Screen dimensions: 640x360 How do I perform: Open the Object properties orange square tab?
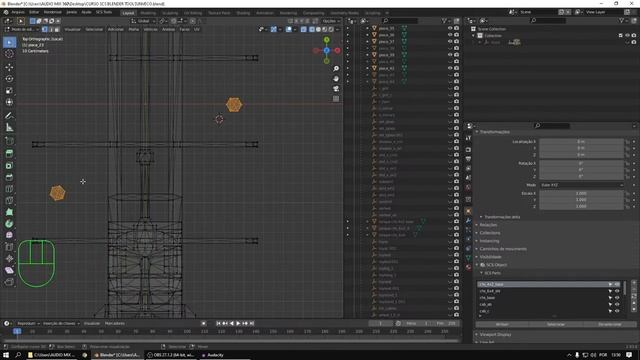[x=469, y=211]
